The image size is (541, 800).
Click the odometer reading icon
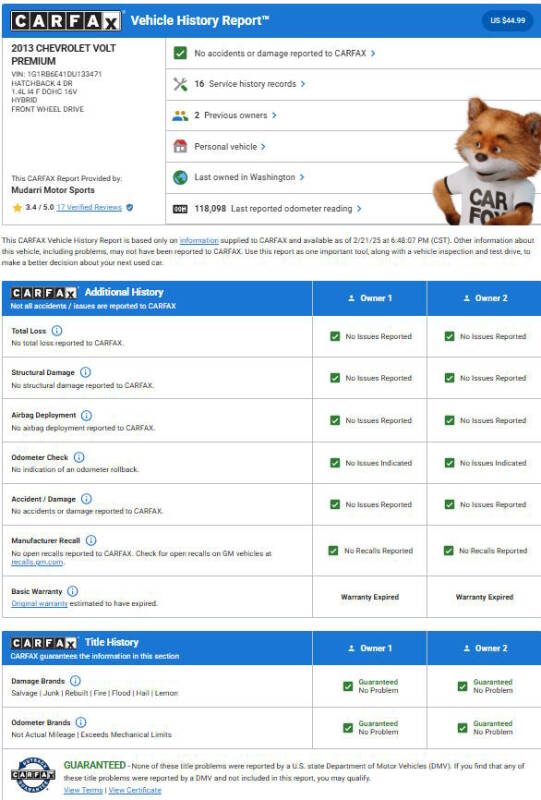180,209
